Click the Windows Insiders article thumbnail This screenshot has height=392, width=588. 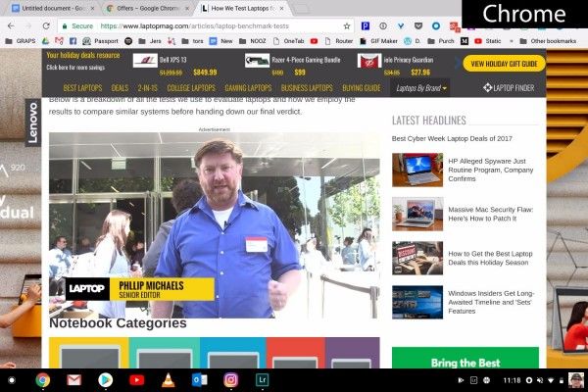tap(417, 302)
